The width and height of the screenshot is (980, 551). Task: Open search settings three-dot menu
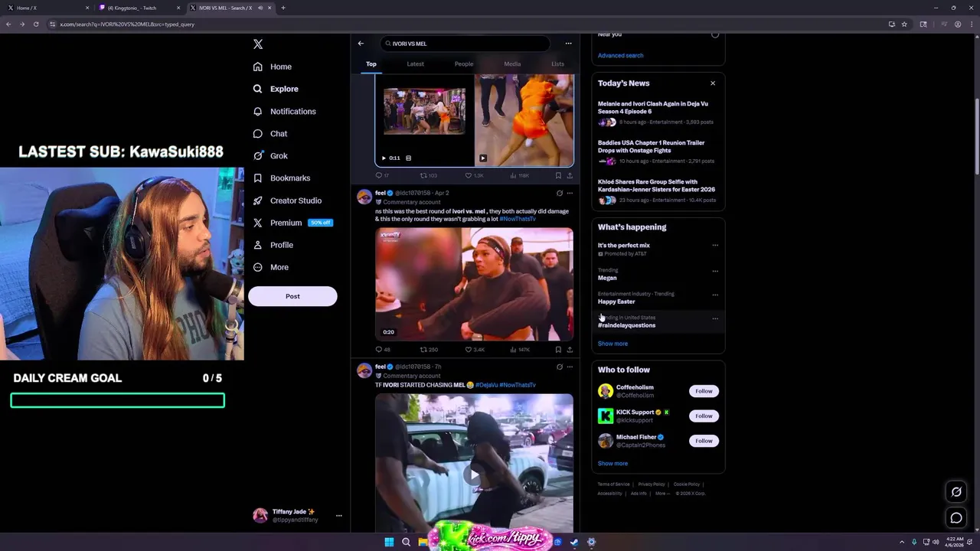pos(568,44)
